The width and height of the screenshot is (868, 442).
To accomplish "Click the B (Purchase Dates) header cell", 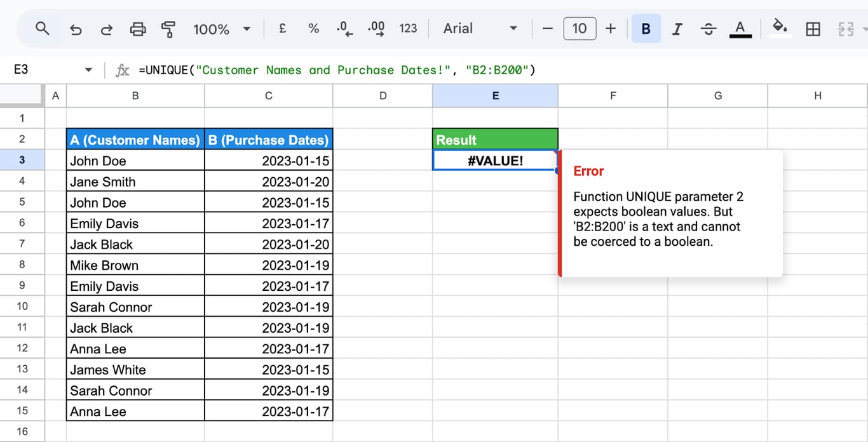I will click(x=269, y=140).
